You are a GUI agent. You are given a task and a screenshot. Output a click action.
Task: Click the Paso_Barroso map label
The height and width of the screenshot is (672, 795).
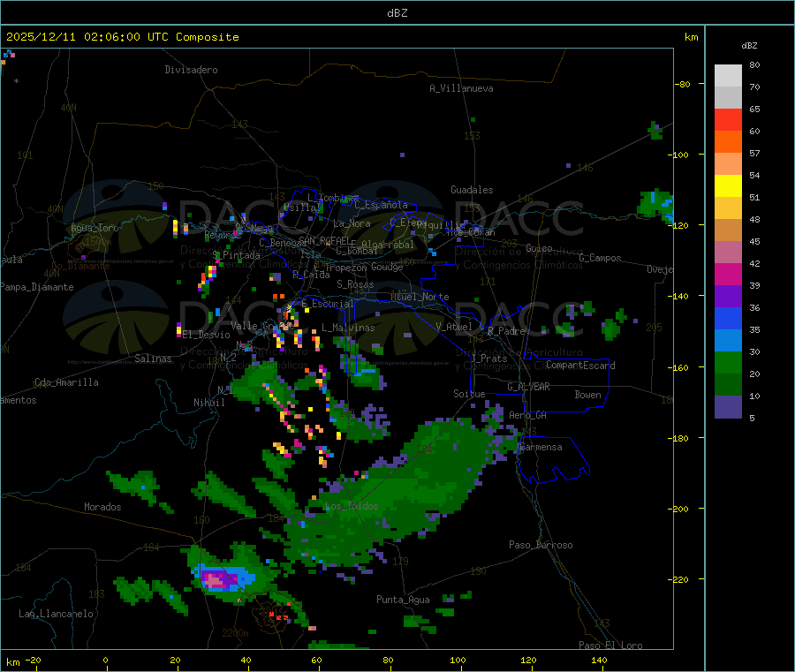click(541, 545)
